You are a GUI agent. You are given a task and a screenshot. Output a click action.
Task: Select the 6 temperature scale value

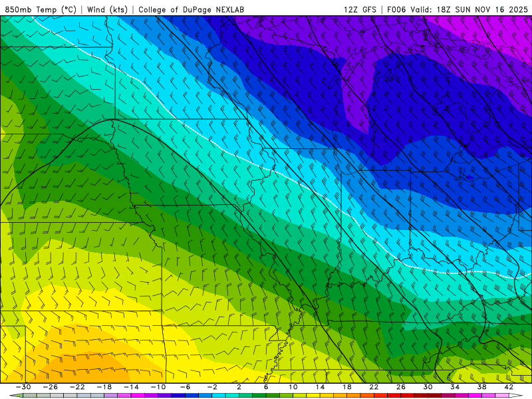(x=266, y=387)
